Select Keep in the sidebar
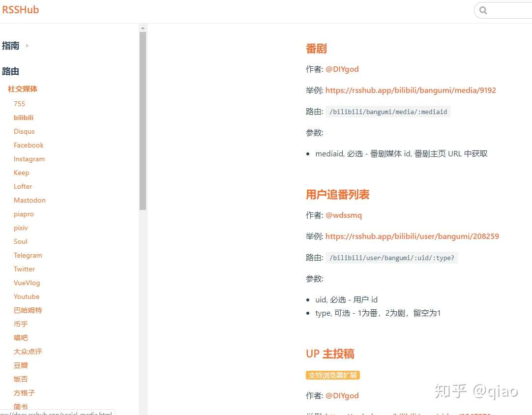This screenshot has height=415, width=532. click(x=21, y=173)
